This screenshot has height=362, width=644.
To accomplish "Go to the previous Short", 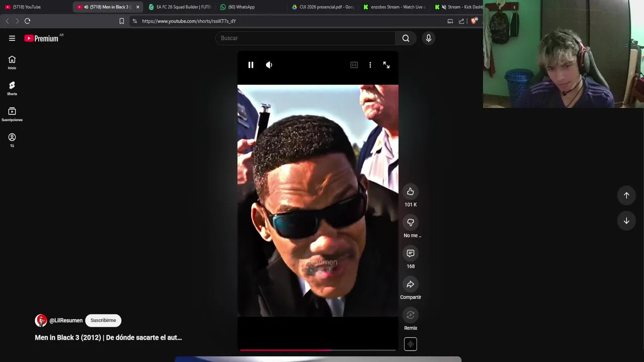I will tap(626, 195).
